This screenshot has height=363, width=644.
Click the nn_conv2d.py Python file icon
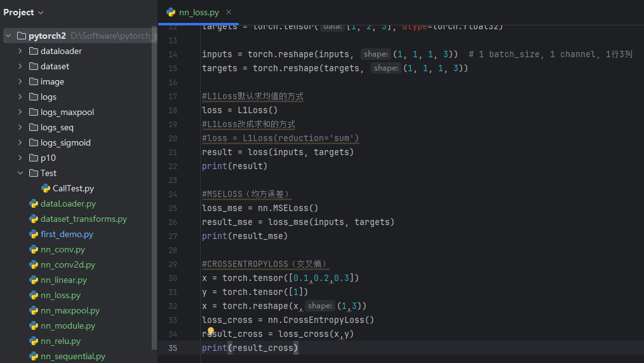coord(34,264)
